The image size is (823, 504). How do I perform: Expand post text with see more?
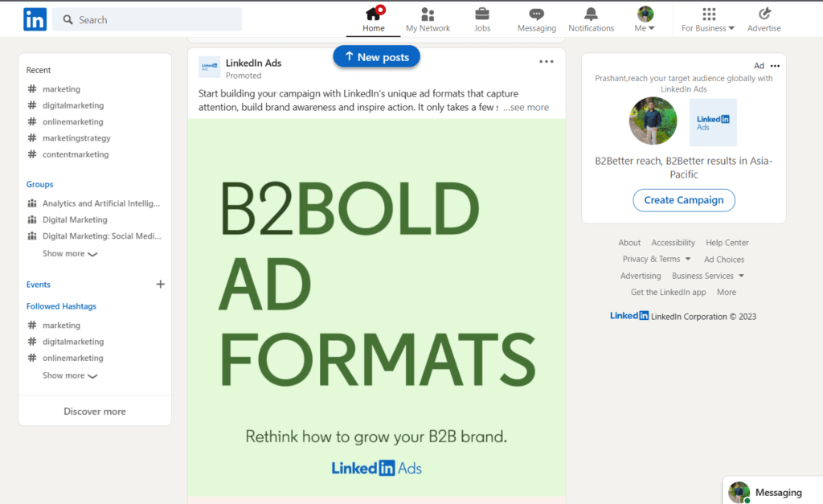526,107
